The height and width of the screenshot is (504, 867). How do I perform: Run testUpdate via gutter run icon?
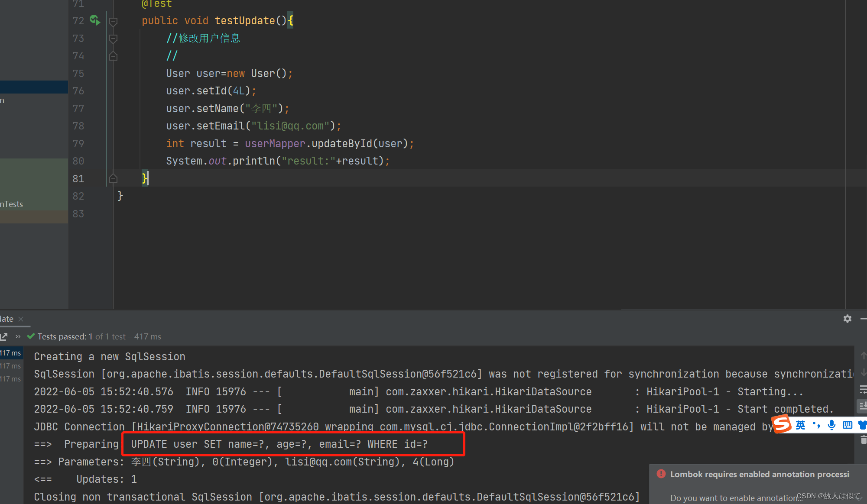click(95, 20)
